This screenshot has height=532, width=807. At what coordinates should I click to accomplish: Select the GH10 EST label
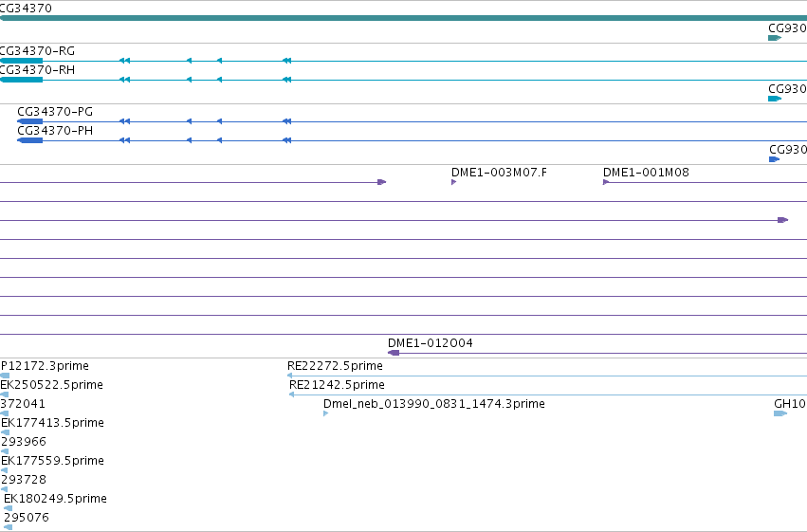point(790,404)
